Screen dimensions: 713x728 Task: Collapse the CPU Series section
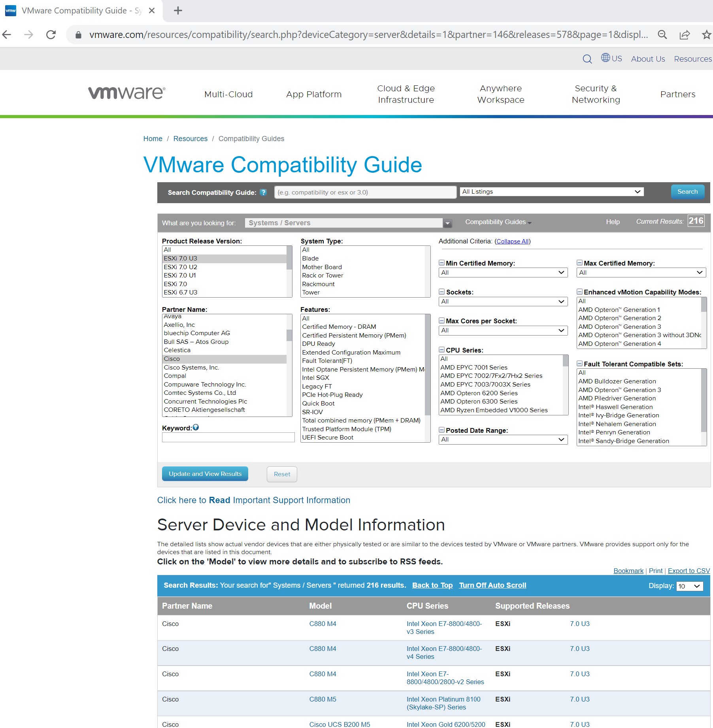[441, 350]
